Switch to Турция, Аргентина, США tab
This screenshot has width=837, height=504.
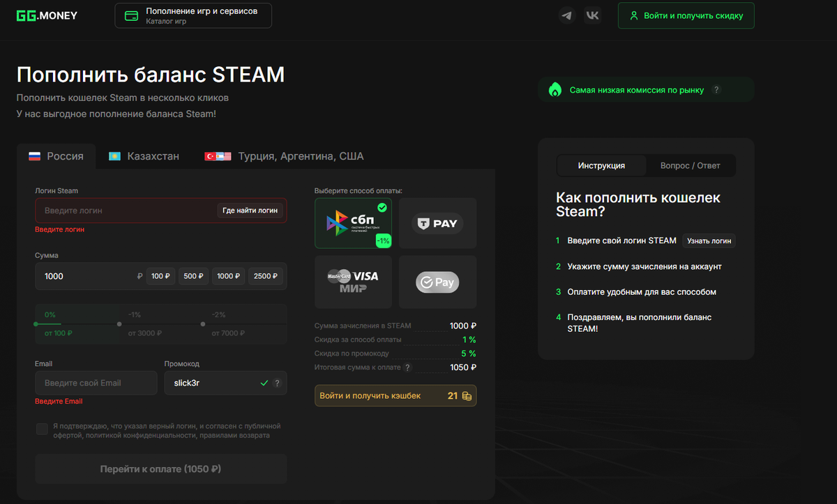click(284, 156)
